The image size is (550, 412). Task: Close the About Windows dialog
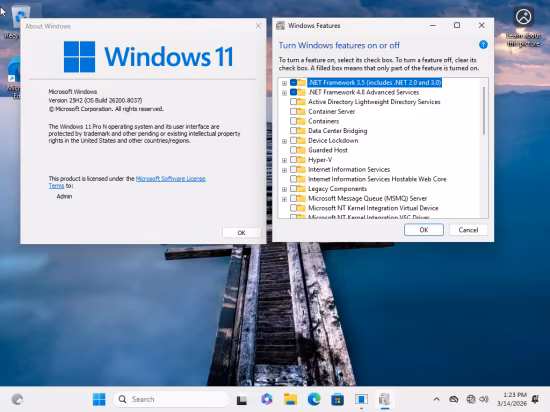point(258,26)
